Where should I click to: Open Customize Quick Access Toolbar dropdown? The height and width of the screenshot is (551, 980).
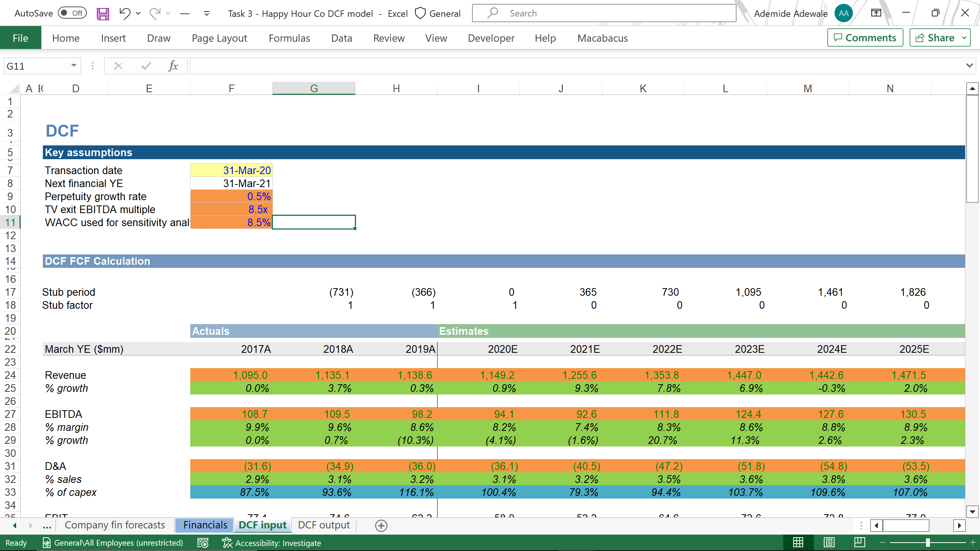(206, 14)
